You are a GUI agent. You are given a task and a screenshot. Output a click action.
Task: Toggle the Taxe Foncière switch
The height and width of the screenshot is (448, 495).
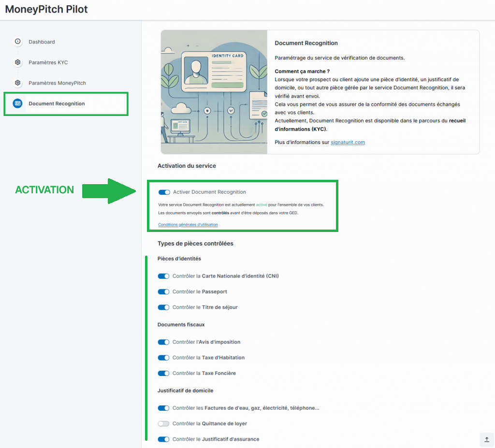(x=164, y=373)
